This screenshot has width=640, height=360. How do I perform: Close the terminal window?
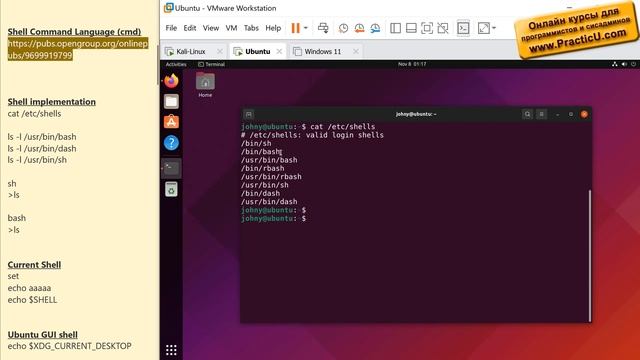point(584,114)
